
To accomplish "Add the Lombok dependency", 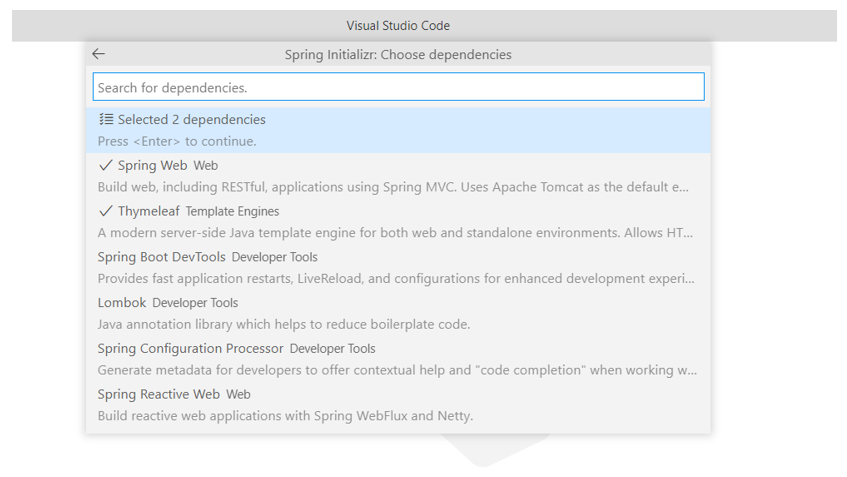I will click(x=398, y=313).
